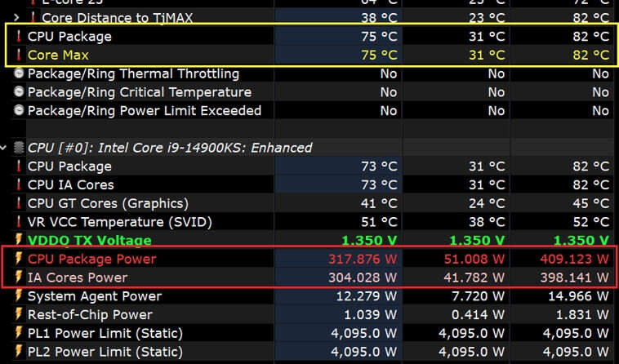Screen dimensions: 619x364
Task: Click lightning icon beside System Agent Power
Action: pyautogui.click(x=19, y=296)
